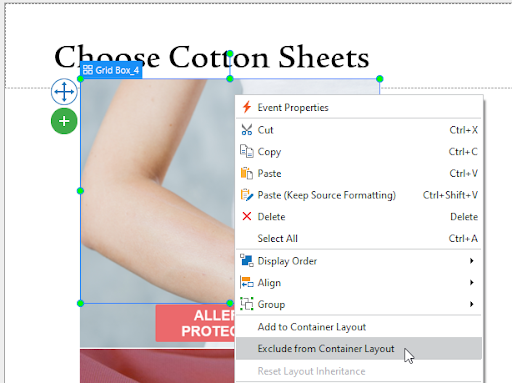Expand the Align submenu arrow
The image size is (512, 383).
[471, 282]
